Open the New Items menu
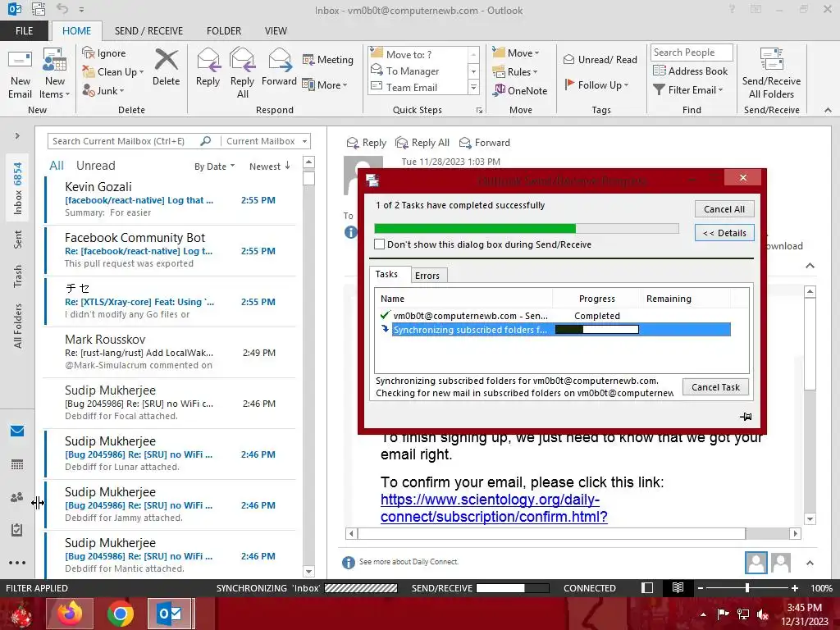Viewport: 840px width, 630px height. 55,73
